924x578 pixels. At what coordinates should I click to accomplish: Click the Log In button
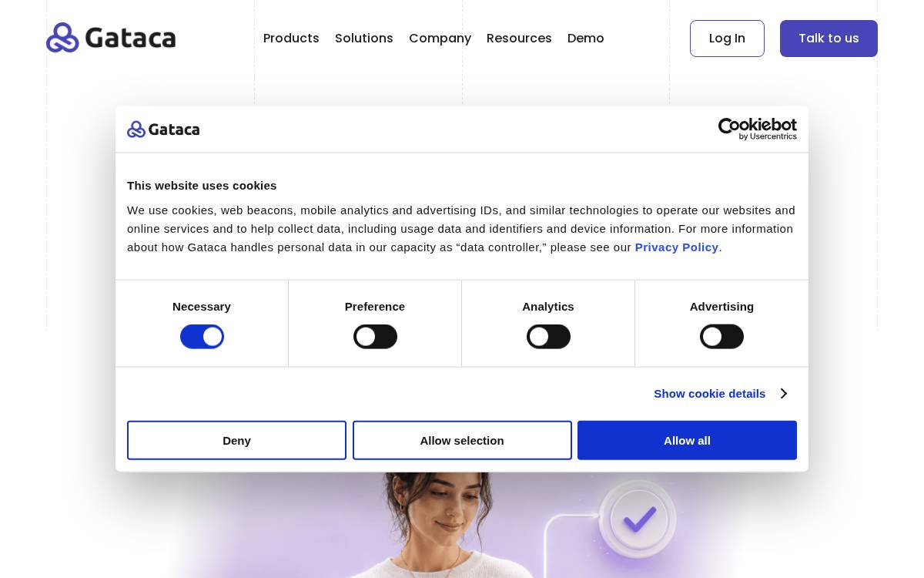coord(727,39)
